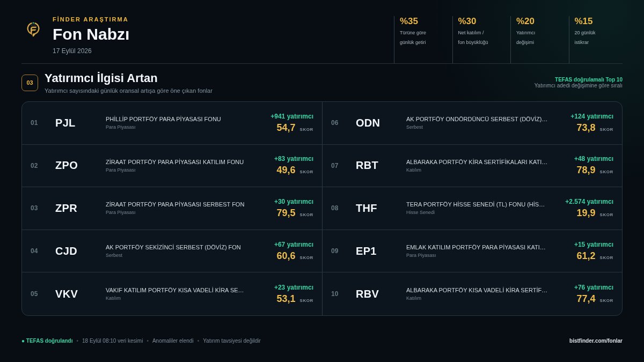This screenshot has height=362, width=644.
Task: Click ALBARAKA PORTFÖY KISA VADELİ fund name
Action: point(477,290)
